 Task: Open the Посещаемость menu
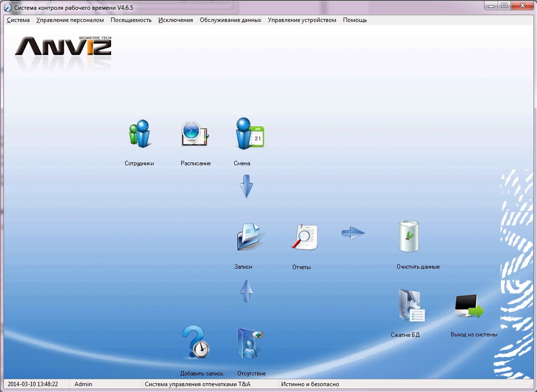click(x=131, y=20)
